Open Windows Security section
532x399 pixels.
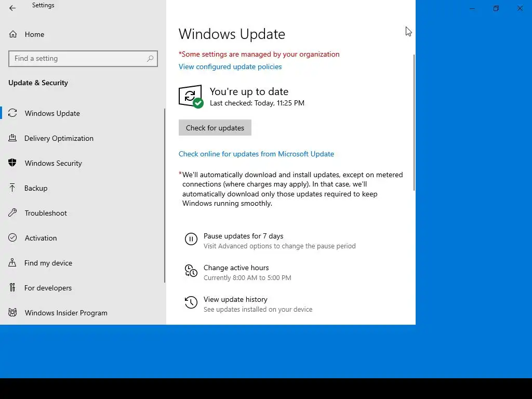[x=54, y=163]
